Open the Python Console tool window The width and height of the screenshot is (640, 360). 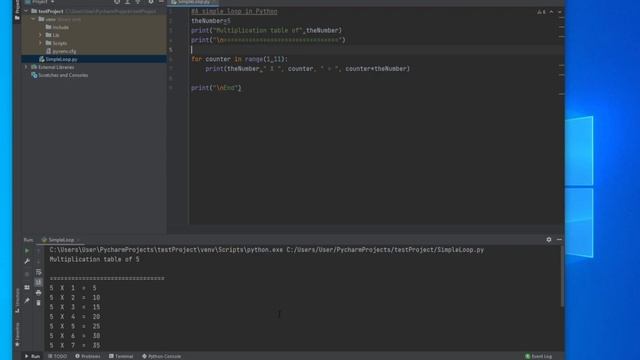pos(162,356)
